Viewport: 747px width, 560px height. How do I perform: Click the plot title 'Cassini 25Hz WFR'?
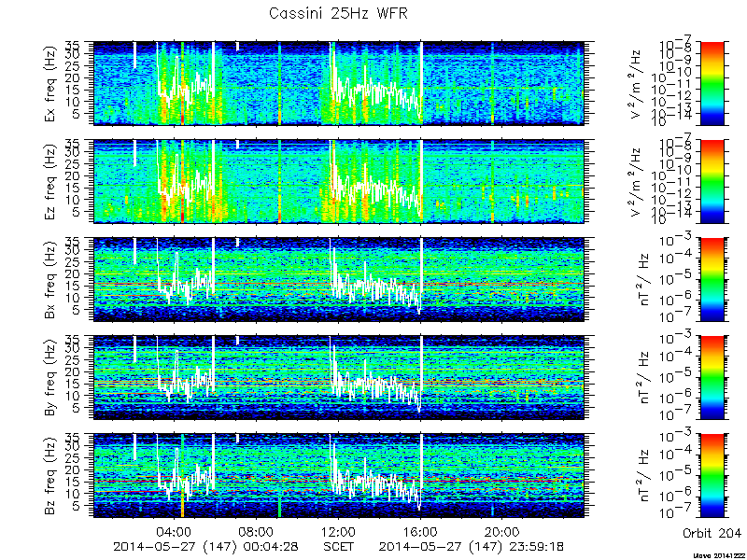pos(338,13)
